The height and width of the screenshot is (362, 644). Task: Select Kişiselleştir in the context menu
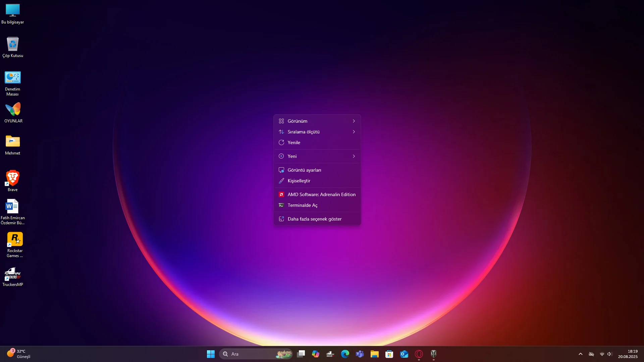point(299,181)
